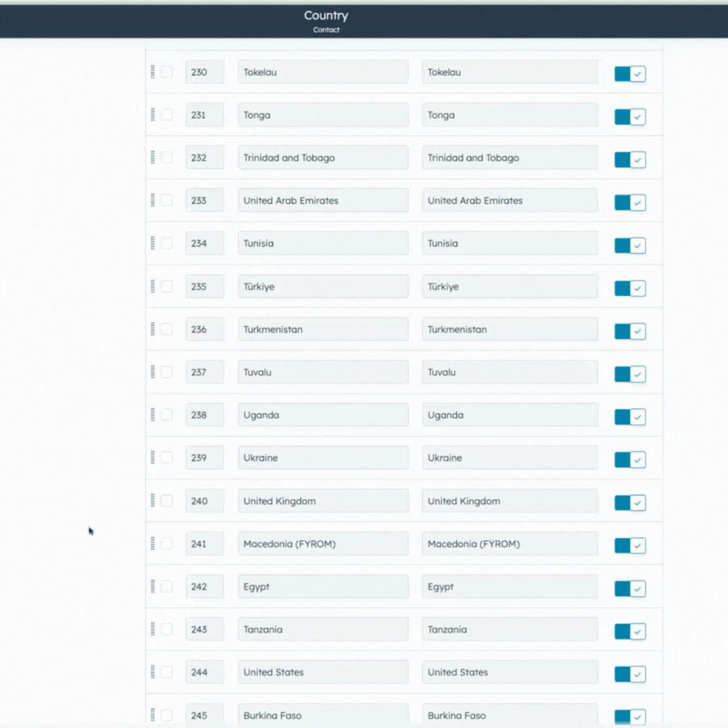Check the box next to Tunisia
Screen dimensions: 728x728
[167, 243]
